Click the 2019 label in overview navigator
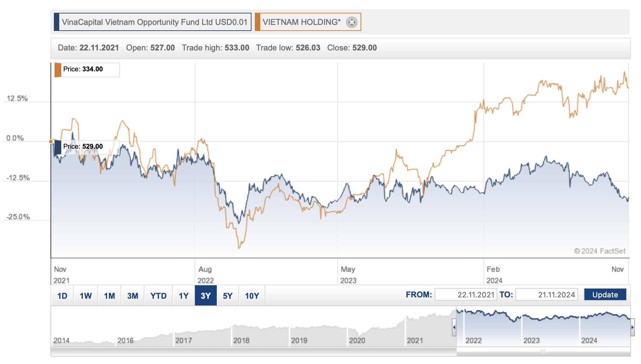This screenshot has width=641, height=364. [x=299, y=340]
